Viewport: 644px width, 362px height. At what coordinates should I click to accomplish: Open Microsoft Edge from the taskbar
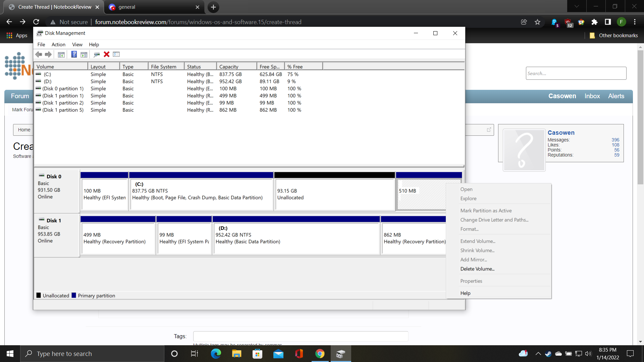[x=216, y=354]
